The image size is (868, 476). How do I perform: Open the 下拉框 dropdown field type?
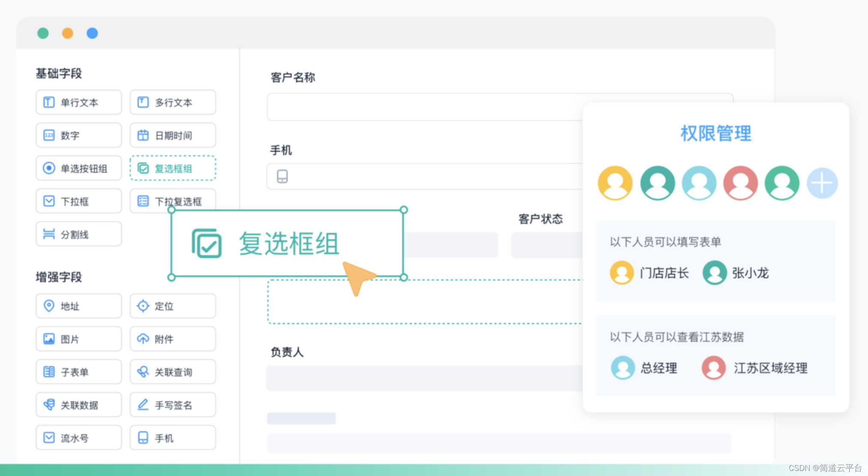click(x=78, y=201)
